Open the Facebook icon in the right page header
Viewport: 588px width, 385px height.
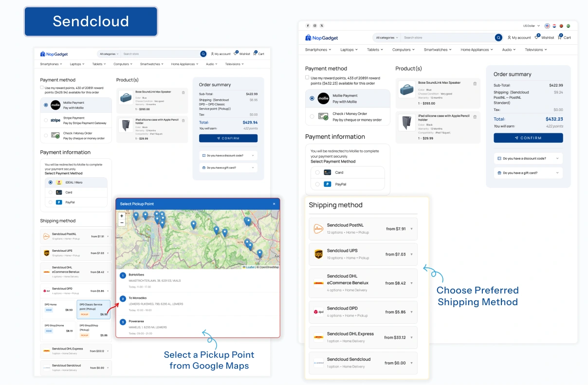tap(308, 25)
